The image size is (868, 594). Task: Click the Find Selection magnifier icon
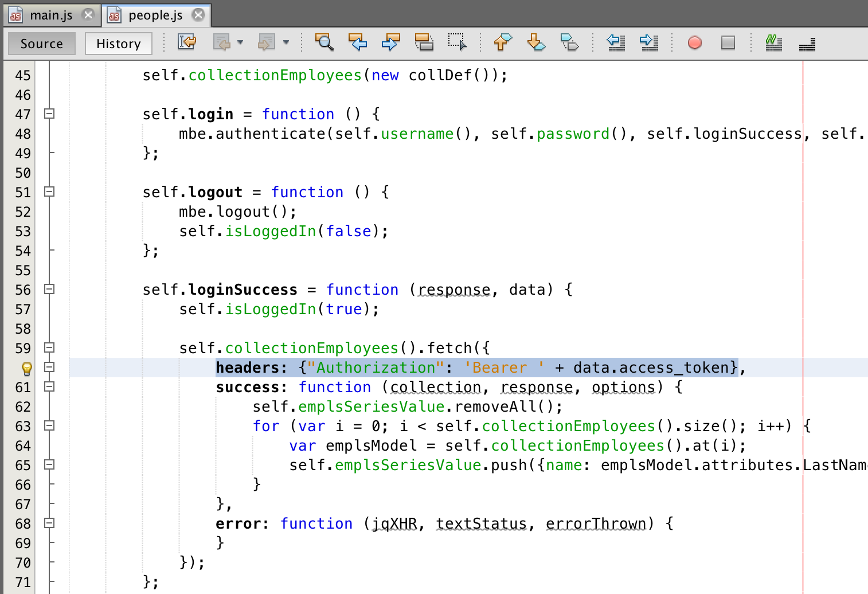(x=324, y=42)
